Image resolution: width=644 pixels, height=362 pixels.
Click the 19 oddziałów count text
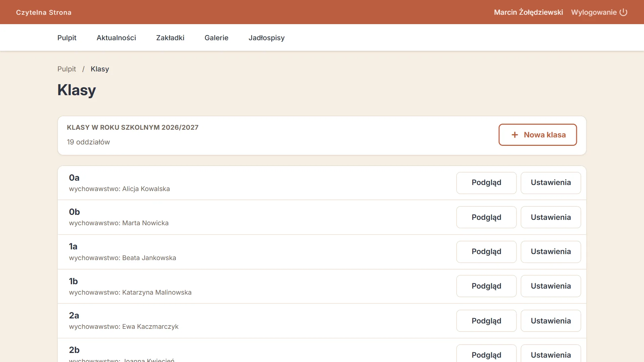[x=88, y=142]
